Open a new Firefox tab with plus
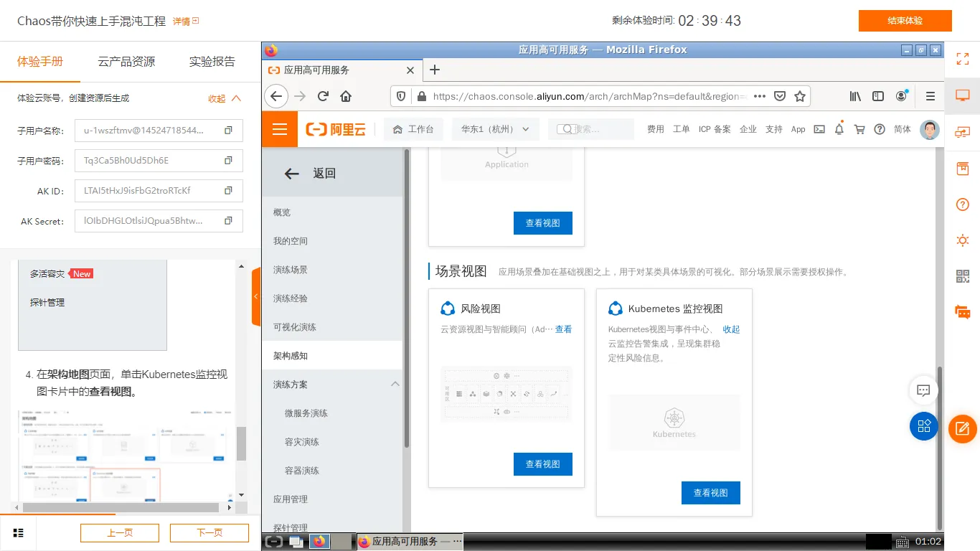The image size is (980, 551). coord(434,70)
